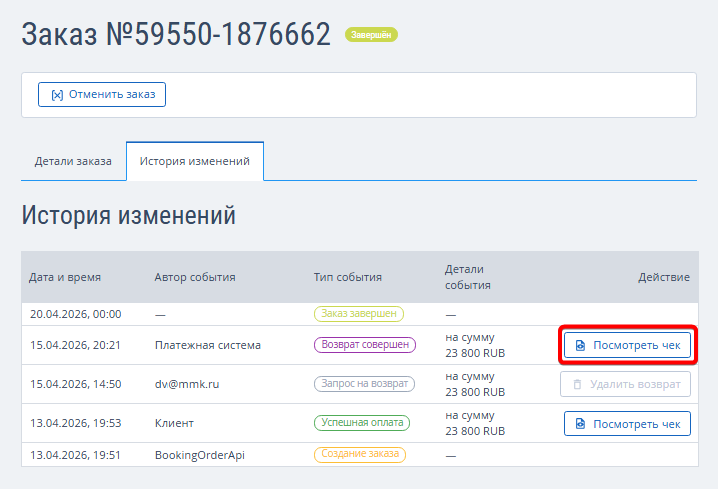Click the Заказ завершен event tag
The height and width of the screenshot is (489, 718).
click(359, 314)
